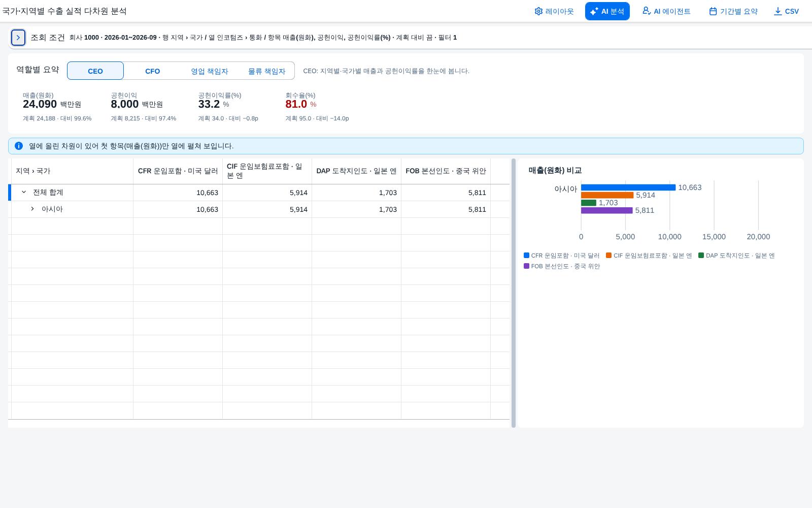Switch to the 물류 책임자 tab
Image resolution: width=812 pixels, height=508 pixels.
click(266, 71)
